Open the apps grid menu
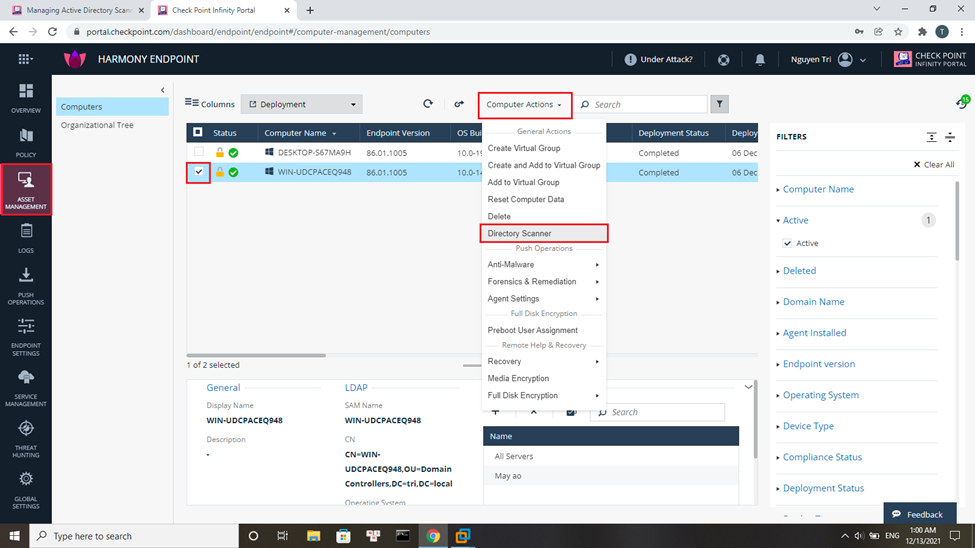This screenshot has width=975, height=548. 25,59
